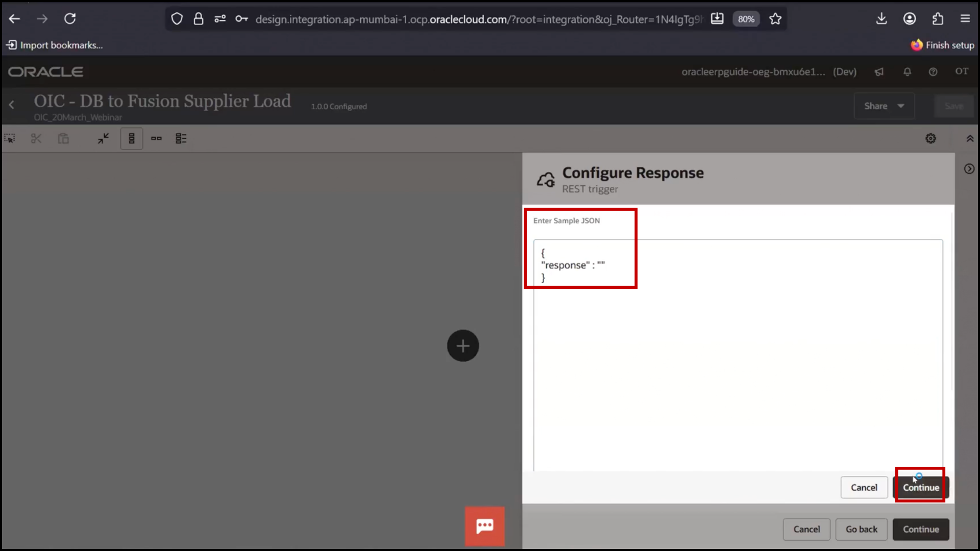Screen dimensions: 980x551
Task: Open the extensions puzzle icon
Action: coord(938,19)
